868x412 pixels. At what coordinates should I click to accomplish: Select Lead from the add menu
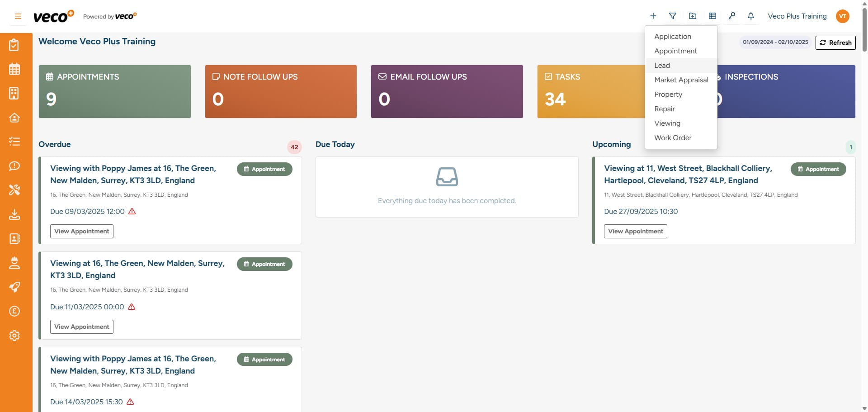pos(662,66)
